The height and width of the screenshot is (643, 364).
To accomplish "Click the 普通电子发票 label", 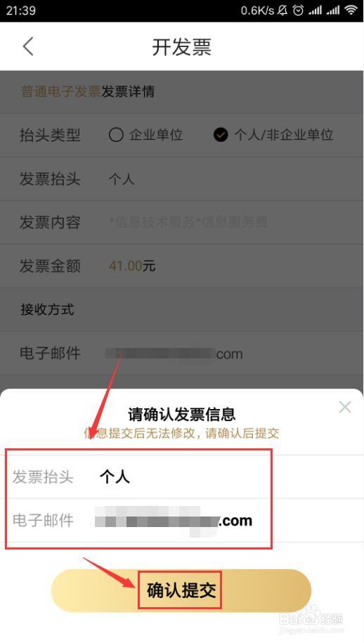I will (x=60, y=91).
